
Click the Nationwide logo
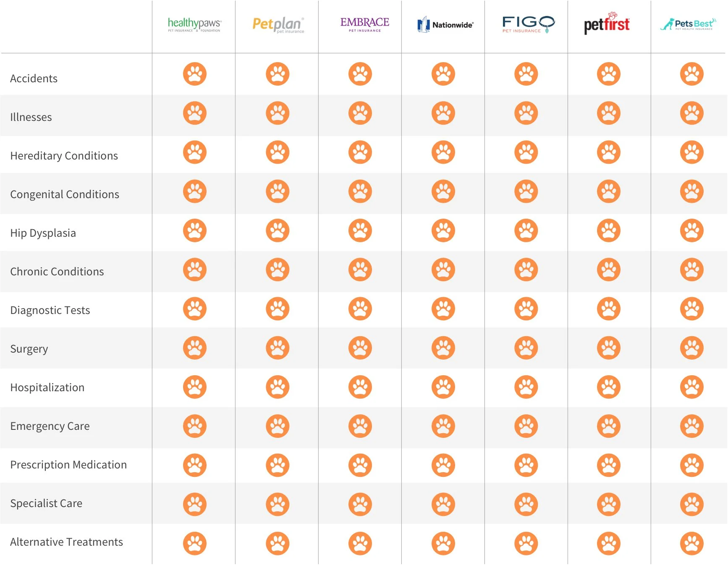(x=445, y=25)
